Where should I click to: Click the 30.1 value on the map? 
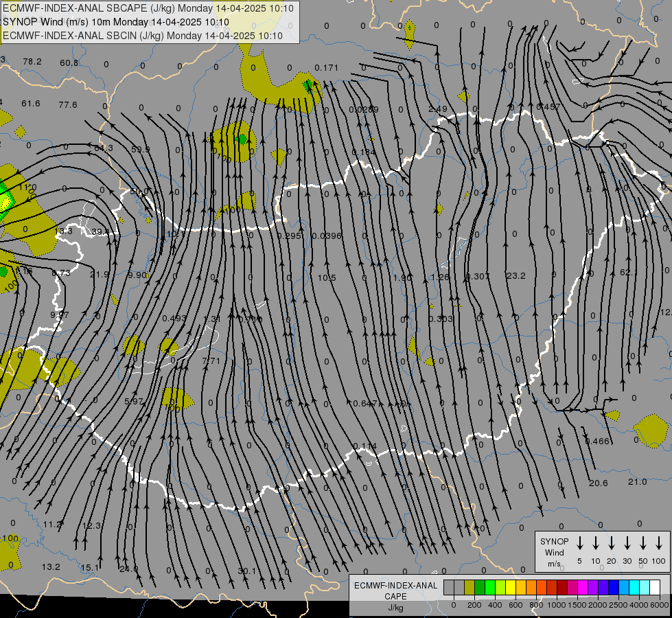tap(247, 571)
